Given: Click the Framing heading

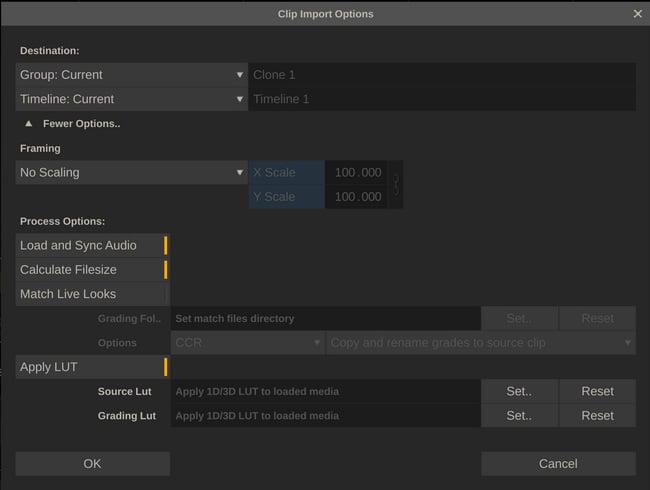Looking at the screenshot, I should [x=40, y=148].
